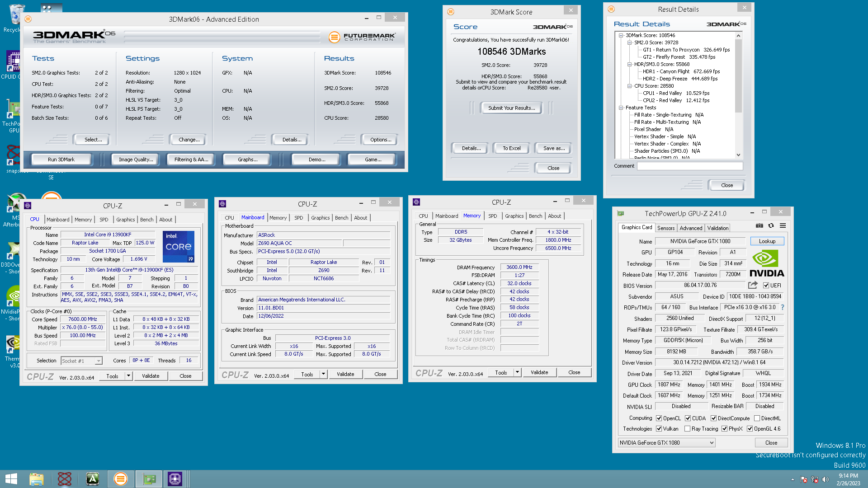This screenshot has height=488, width=868.
Task: Open the GPU-Z hamburger menu
Action: (783, 226)
